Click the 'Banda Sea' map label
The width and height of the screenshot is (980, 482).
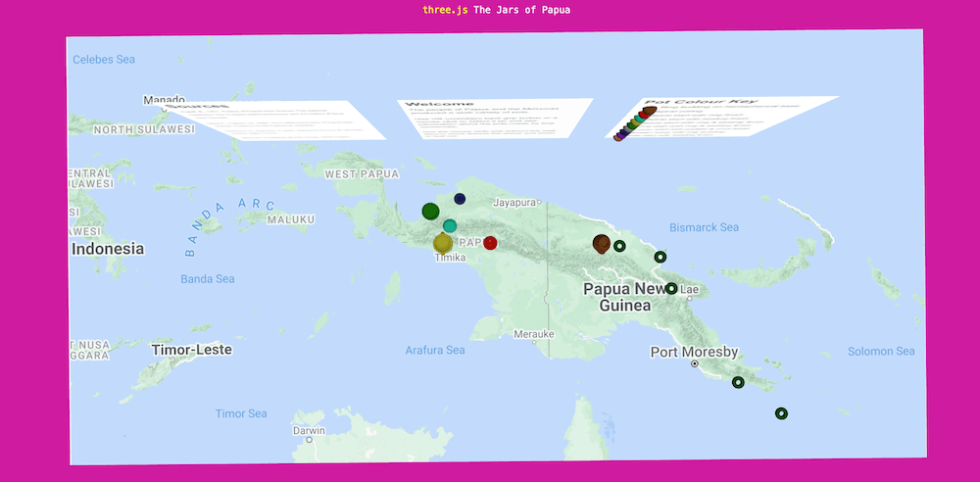point(208,279)
